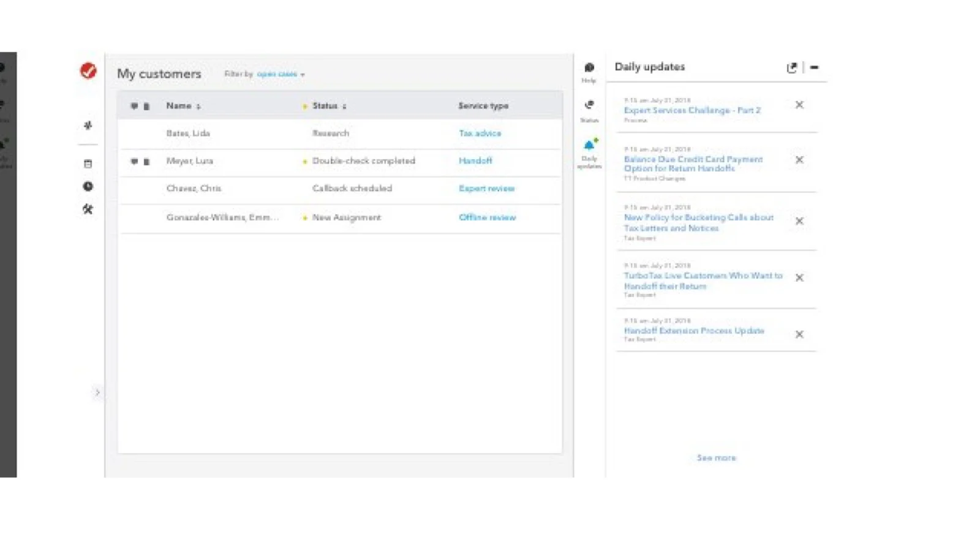This screenshot has height=551, width=980.
Task: Click the red checkmark TurboTax logo
Action: [88, 71]
